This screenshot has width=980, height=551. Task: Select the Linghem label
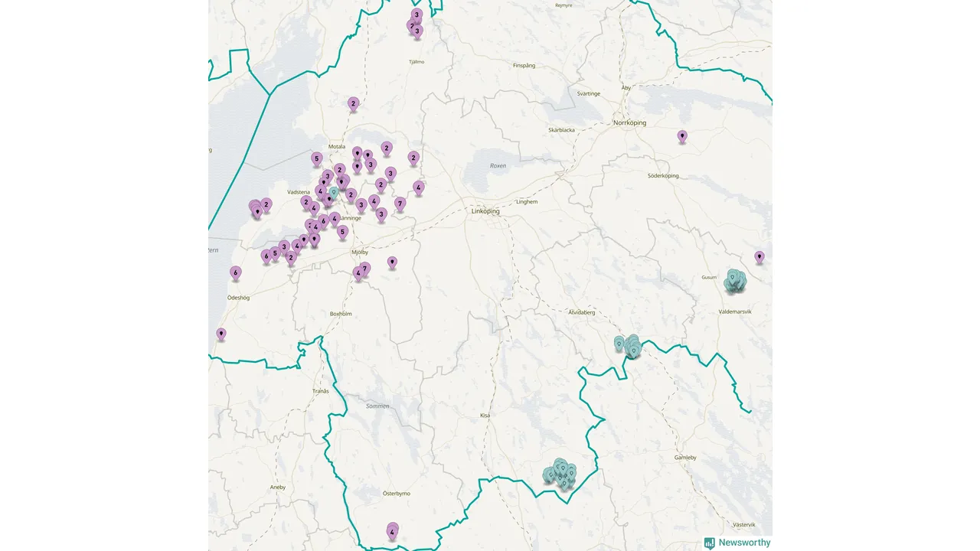[x=527, y=202]
